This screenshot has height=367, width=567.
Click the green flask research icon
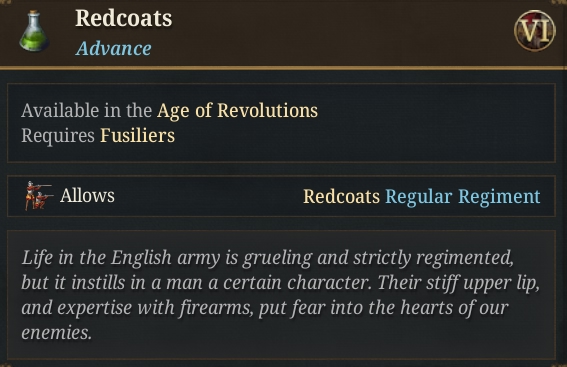point(34,31)
